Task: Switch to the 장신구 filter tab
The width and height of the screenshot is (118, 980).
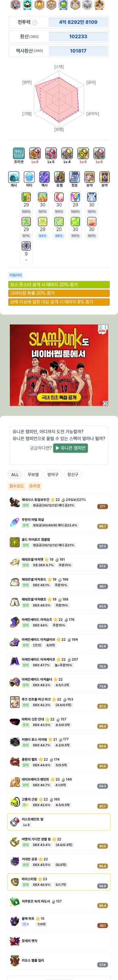Action: [72, 474]
